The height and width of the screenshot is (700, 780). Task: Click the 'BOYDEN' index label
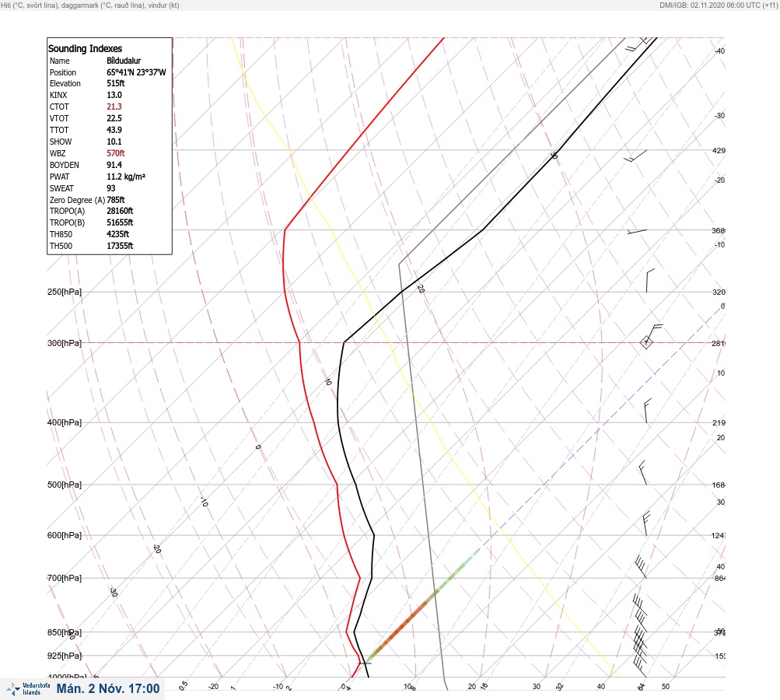(65, 165)
